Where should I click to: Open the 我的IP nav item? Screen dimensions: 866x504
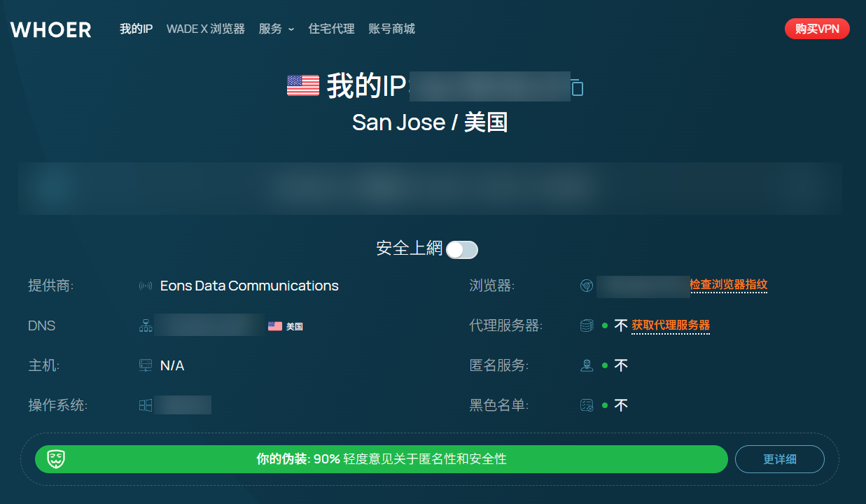coord(136,29)
